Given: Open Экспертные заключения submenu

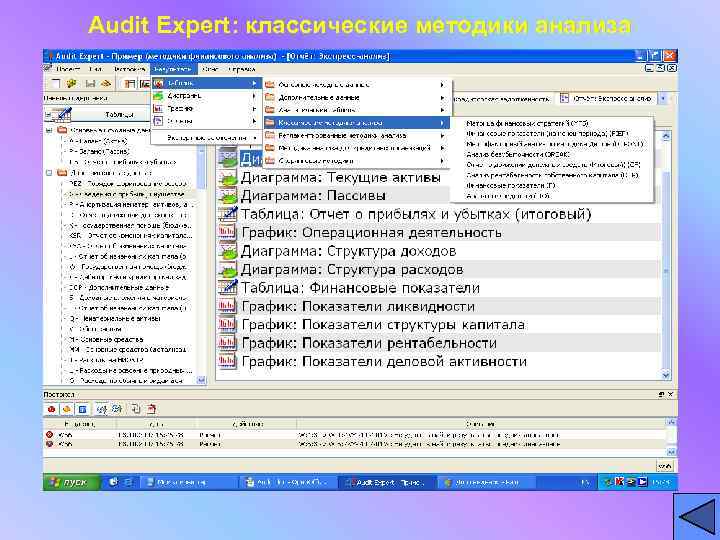Looking at the screenshot, I should point(206,138).
